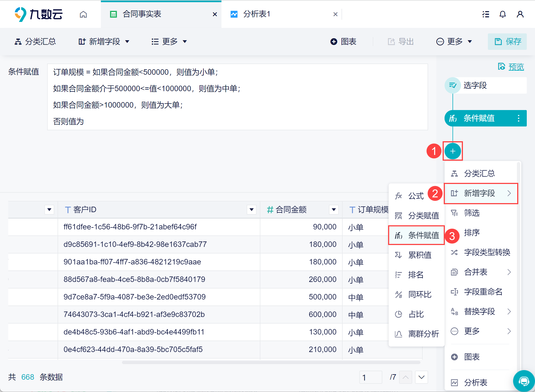Click the horizontal table scrollbar
The image size is (535, 392).
(x=271, y=362)
